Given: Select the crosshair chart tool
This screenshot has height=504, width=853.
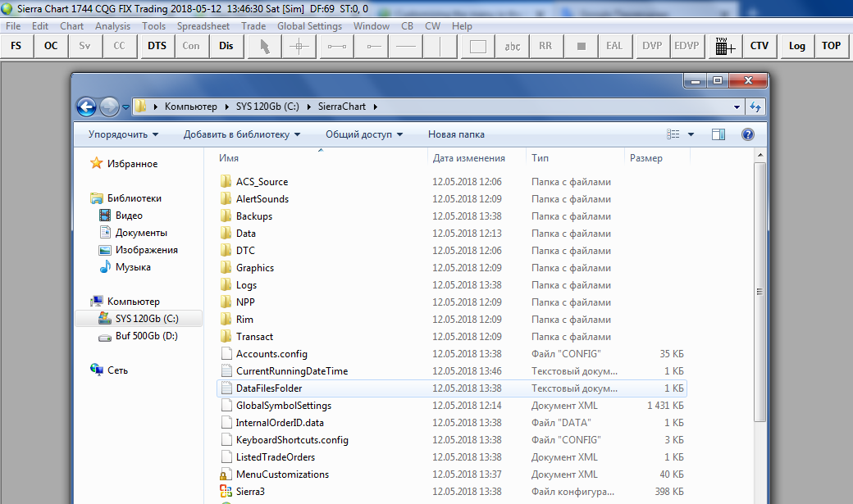Looking at the screenshot, I should tap(299, 46).
